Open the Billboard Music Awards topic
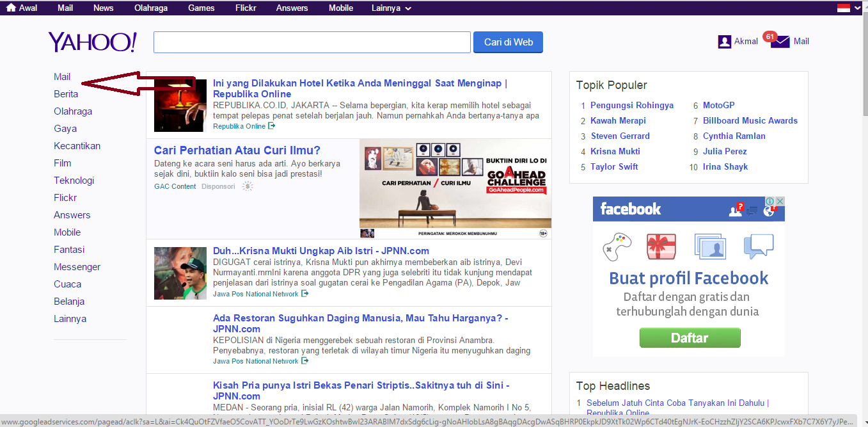The height and width of the screenshot is (427, 868). click(750, 120)
